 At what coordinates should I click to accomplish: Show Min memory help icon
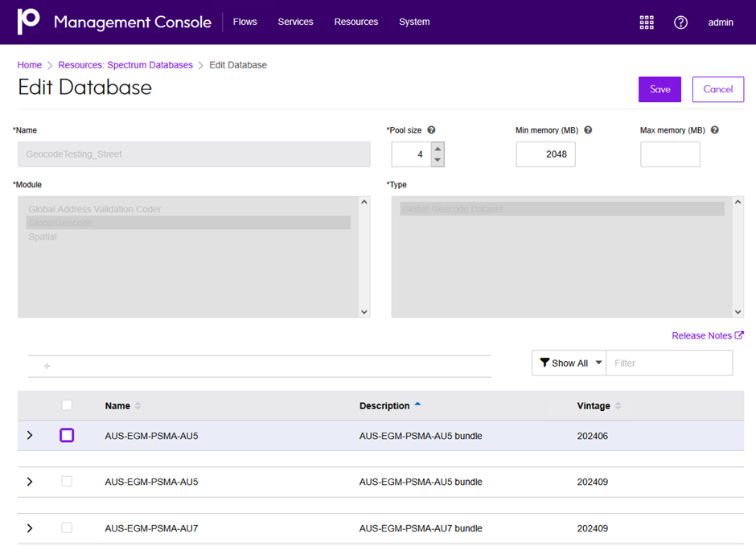(x=588, y=130)
